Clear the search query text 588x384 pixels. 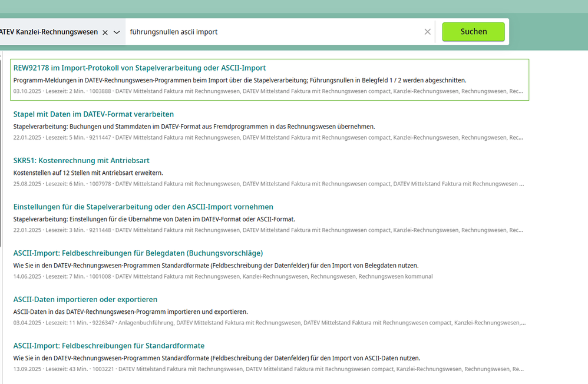tap(428, 32)
